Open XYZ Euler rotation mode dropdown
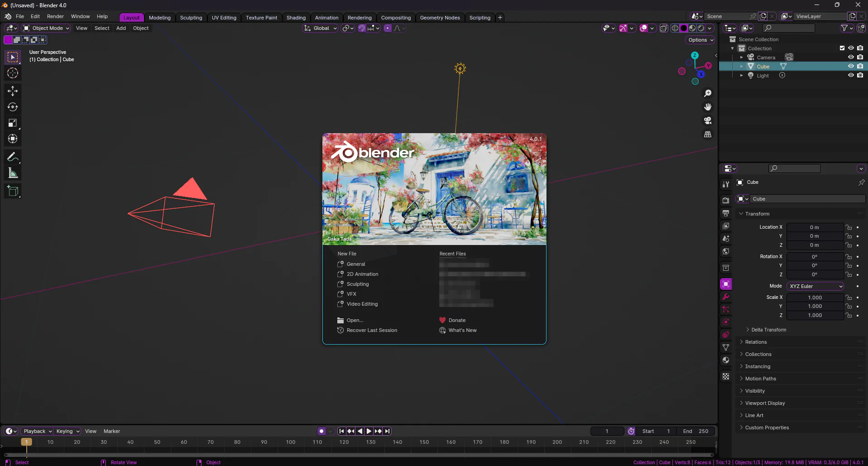This screenshot has height=466, width=868. point(815,286)
